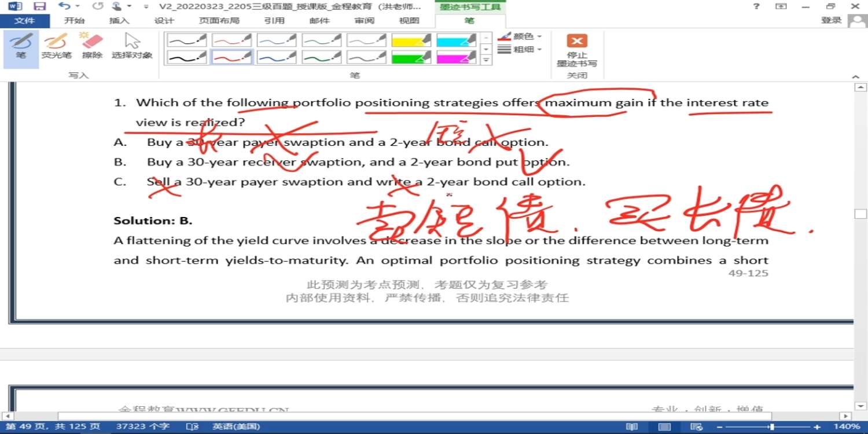
Task: Open word count 37323 个字
Action: [143, 427]
